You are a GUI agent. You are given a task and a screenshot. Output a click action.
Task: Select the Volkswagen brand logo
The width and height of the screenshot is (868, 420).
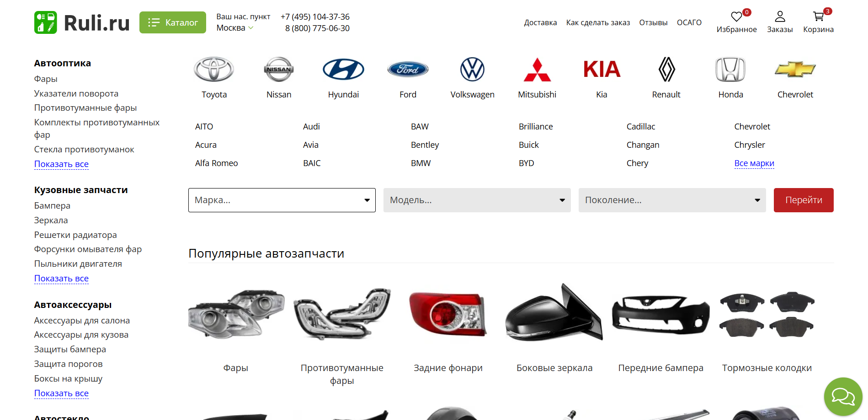[x=472, y=70]
